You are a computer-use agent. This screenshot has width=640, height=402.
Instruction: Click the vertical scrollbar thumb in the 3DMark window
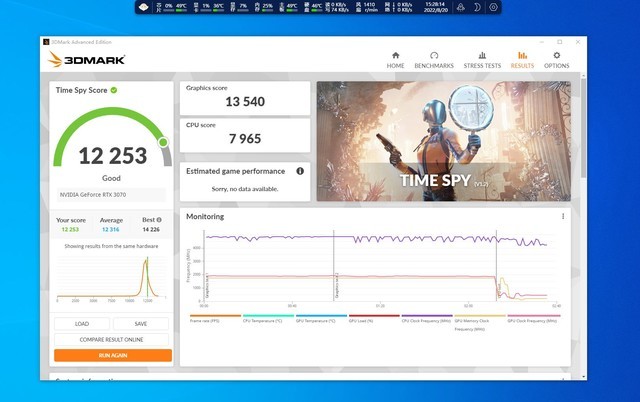[583, 129]
